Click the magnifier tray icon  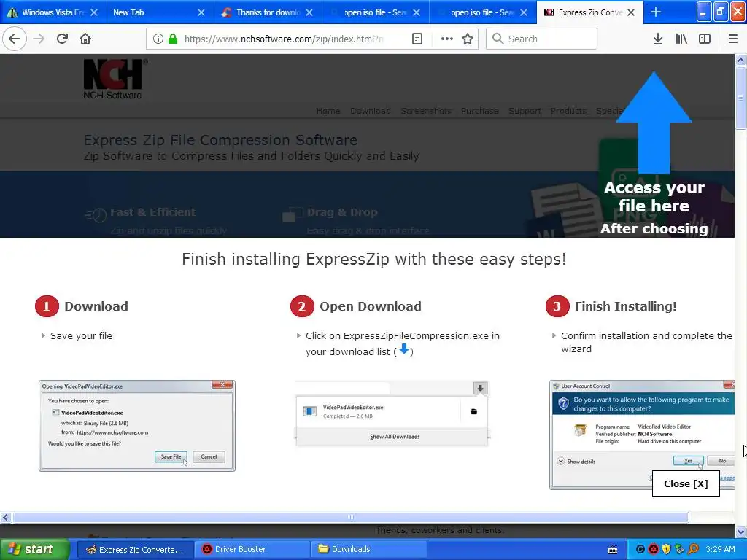693,550
